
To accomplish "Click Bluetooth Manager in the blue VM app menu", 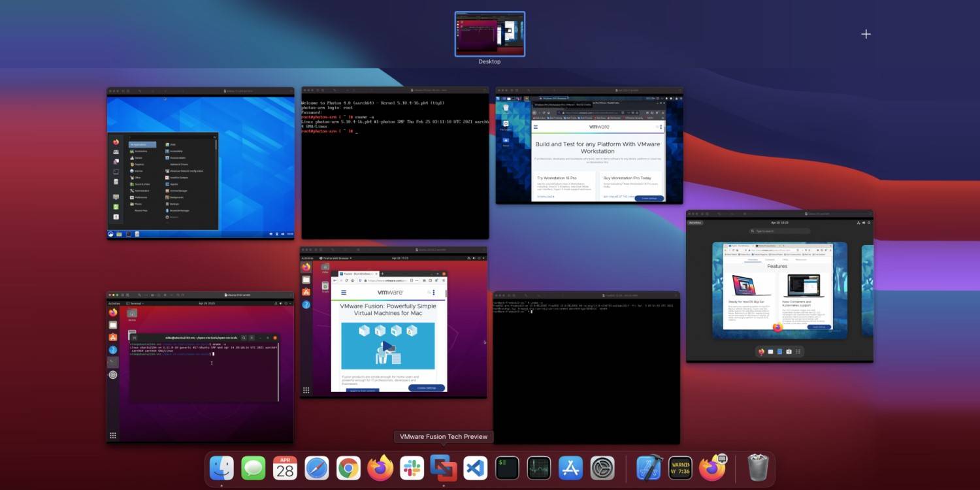I will [176, 210].
